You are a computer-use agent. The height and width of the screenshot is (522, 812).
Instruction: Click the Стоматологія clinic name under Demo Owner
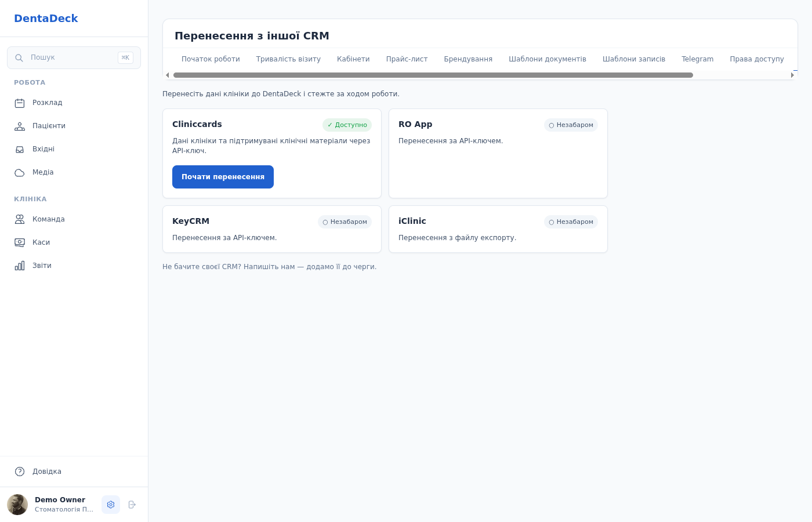64,509
